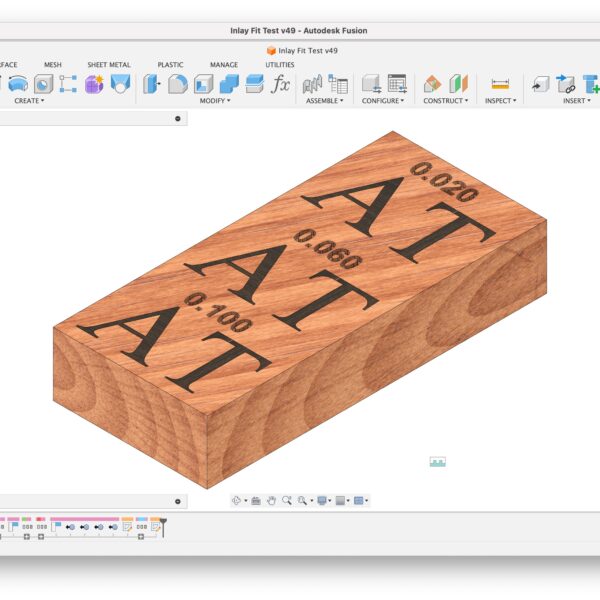Click the Offset Plane construct icon
Image resolution: width=600 pixels, height=600 pixels.
click(x=432, y=84)
